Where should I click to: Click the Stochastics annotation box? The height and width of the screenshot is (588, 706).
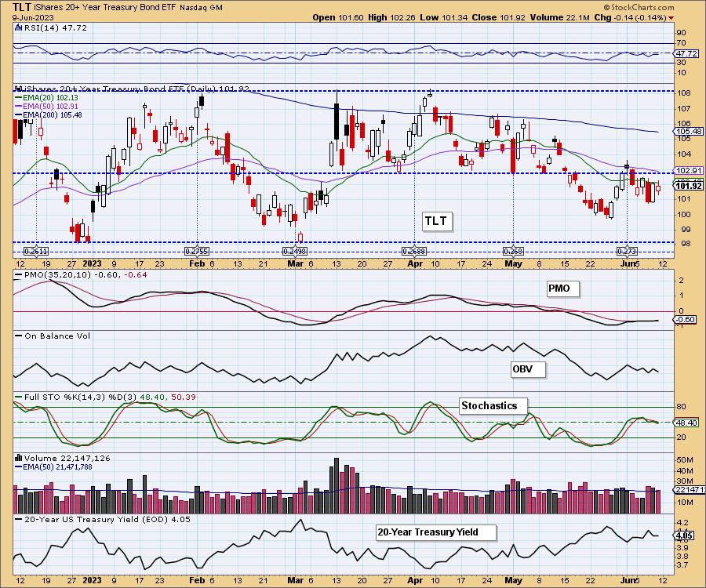[x=493, y=406]
